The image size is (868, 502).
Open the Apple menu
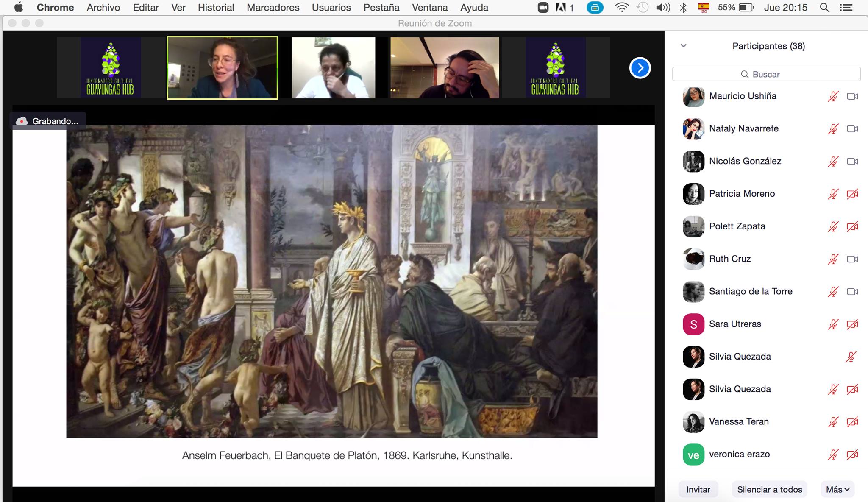tap(19, 7)
